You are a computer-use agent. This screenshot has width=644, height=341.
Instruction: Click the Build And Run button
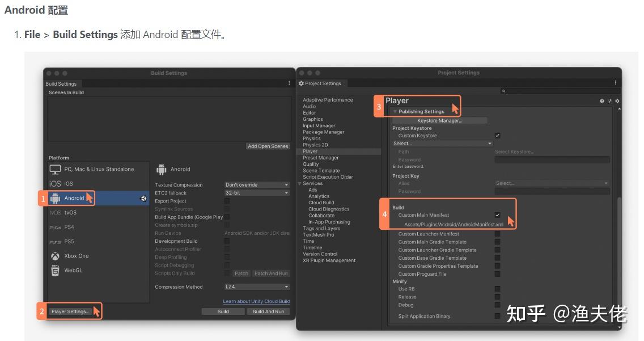[269, 311]
